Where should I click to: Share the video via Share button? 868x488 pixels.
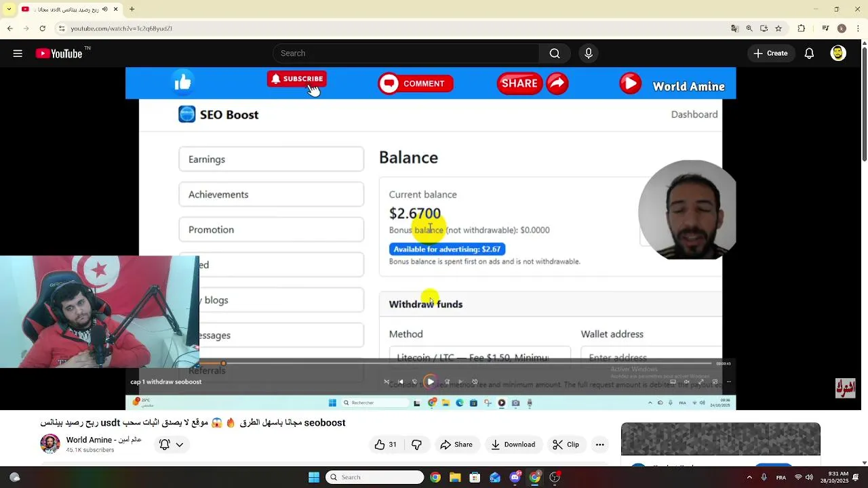click(x=456, y=445)
